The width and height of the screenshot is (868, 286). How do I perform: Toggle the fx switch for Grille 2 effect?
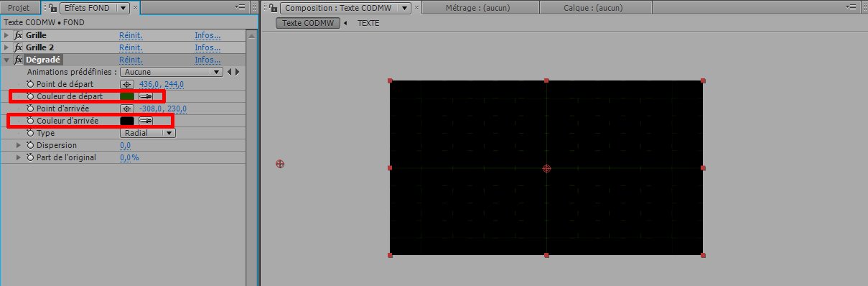(19, 47)
